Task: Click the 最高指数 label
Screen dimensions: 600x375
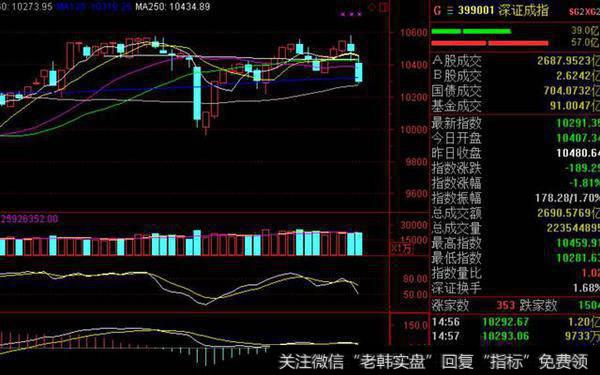Action: pyautogui.click(x=457, y=243)
